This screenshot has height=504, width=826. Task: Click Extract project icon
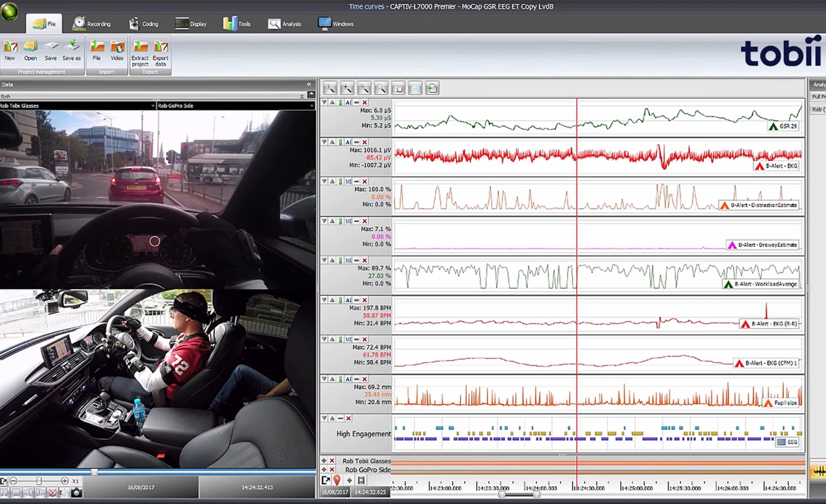[x=140, y=54]
